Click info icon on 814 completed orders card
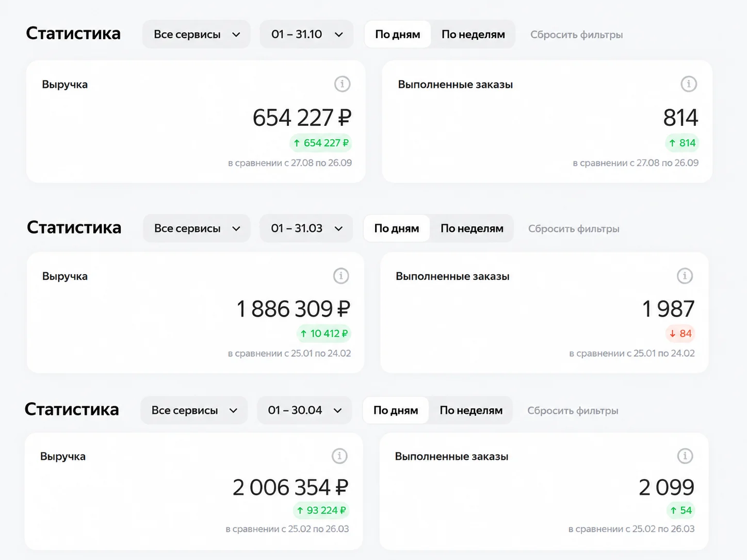 point(689,84)
